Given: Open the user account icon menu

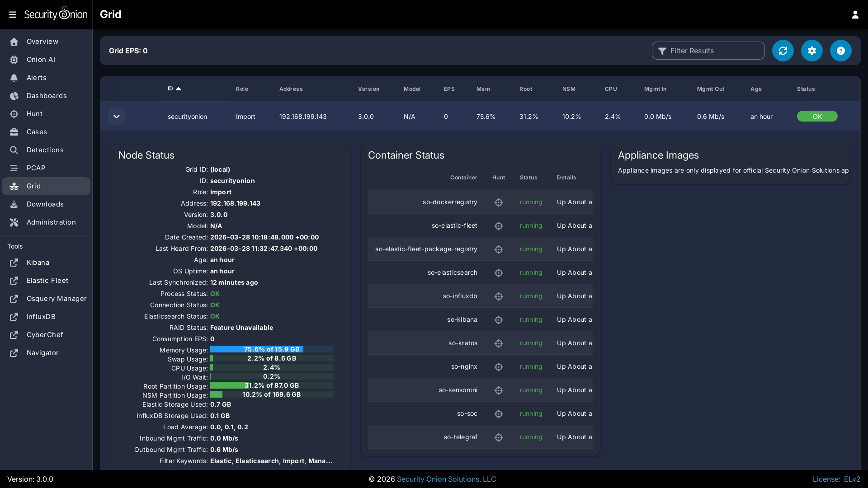Looking at the screenshot, I should [855, 14].
